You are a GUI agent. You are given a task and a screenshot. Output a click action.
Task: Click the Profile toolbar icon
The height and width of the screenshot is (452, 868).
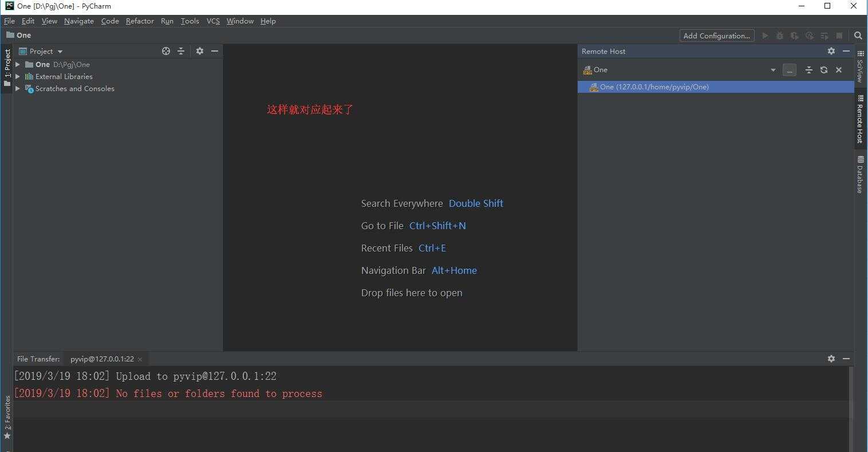pyautogui.click(x=810, y=36)
